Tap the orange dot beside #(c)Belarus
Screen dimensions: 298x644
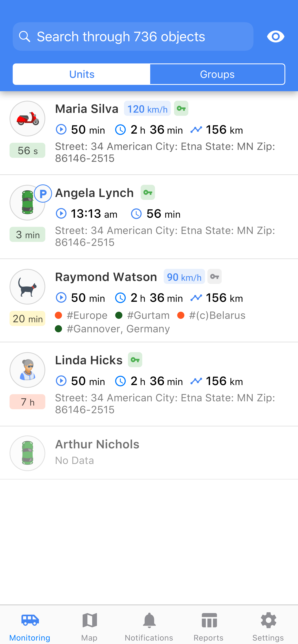181,316
